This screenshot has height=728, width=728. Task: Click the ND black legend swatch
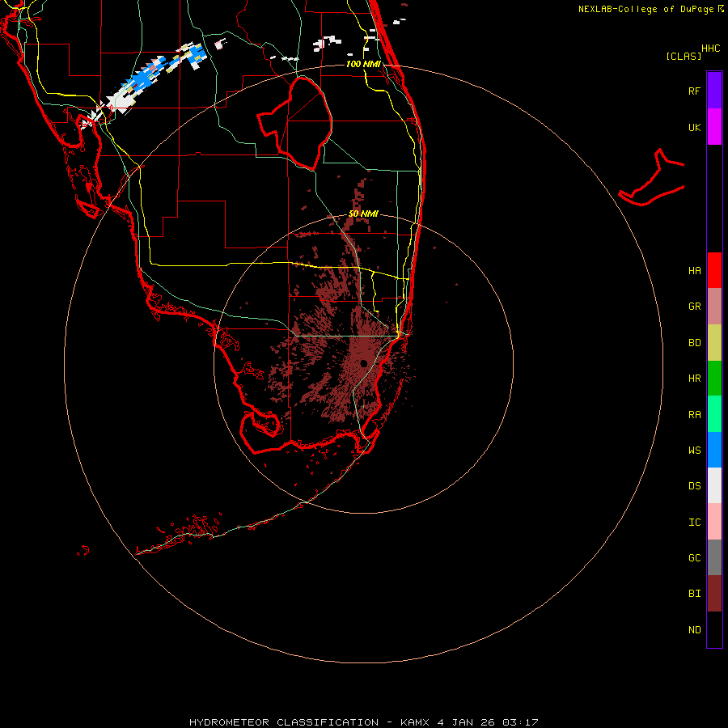coord(714,629)
